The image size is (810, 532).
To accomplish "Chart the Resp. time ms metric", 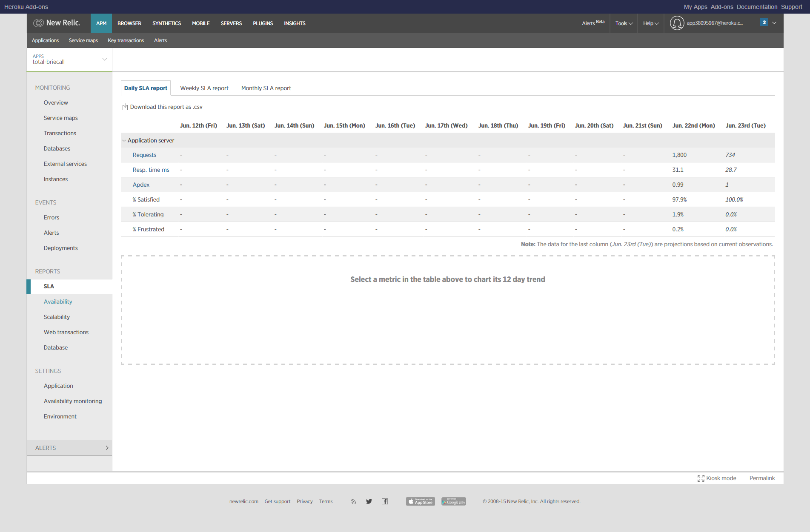I will [x=151, y=170].
